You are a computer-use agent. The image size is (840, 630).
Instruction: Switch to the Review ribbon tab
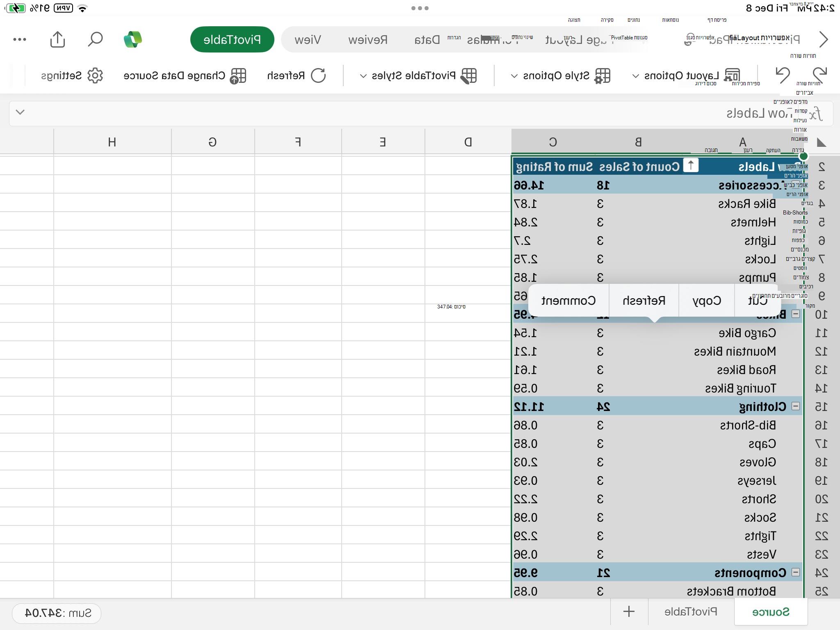(x=368, y=39)
